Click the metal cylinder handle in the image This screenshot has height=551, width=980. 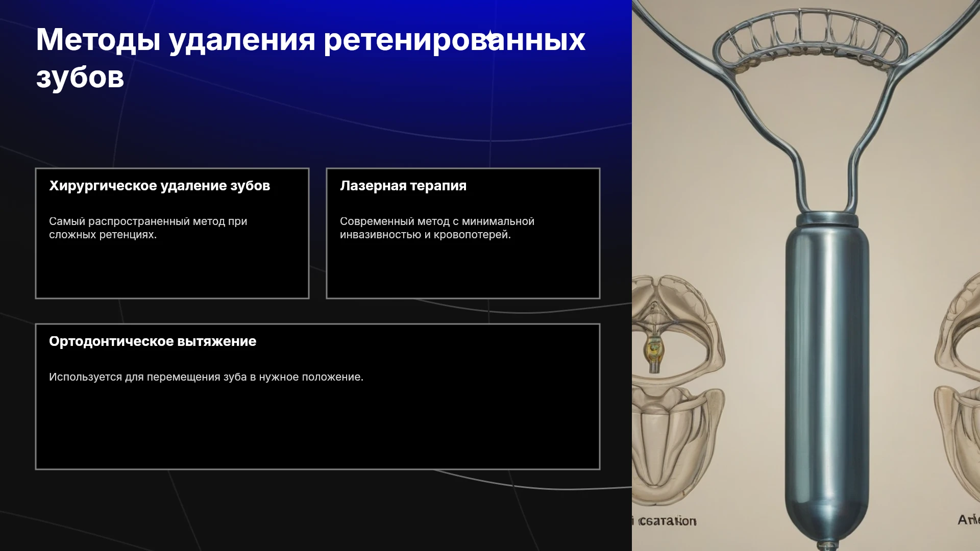click(827, 378)
